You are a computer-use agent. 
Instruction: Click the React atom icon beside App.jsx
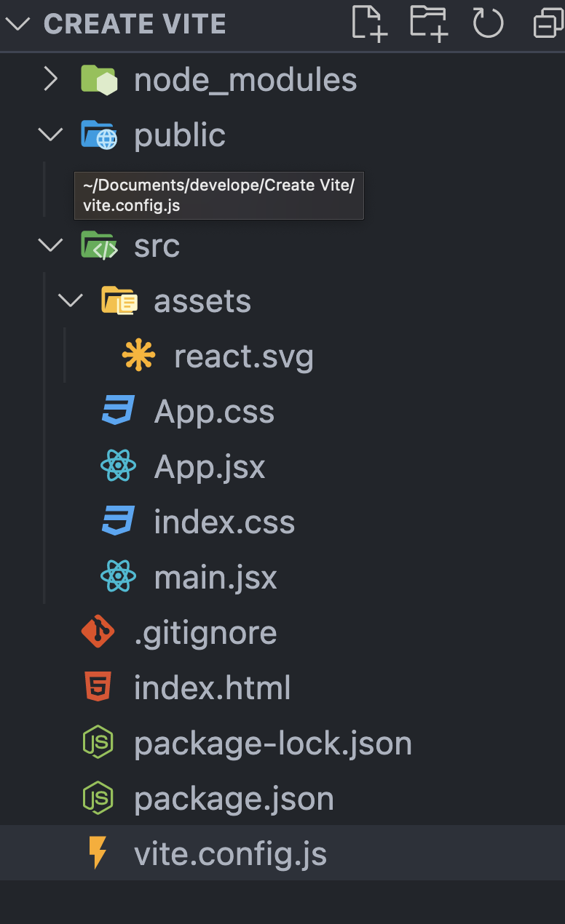point(118,466)
